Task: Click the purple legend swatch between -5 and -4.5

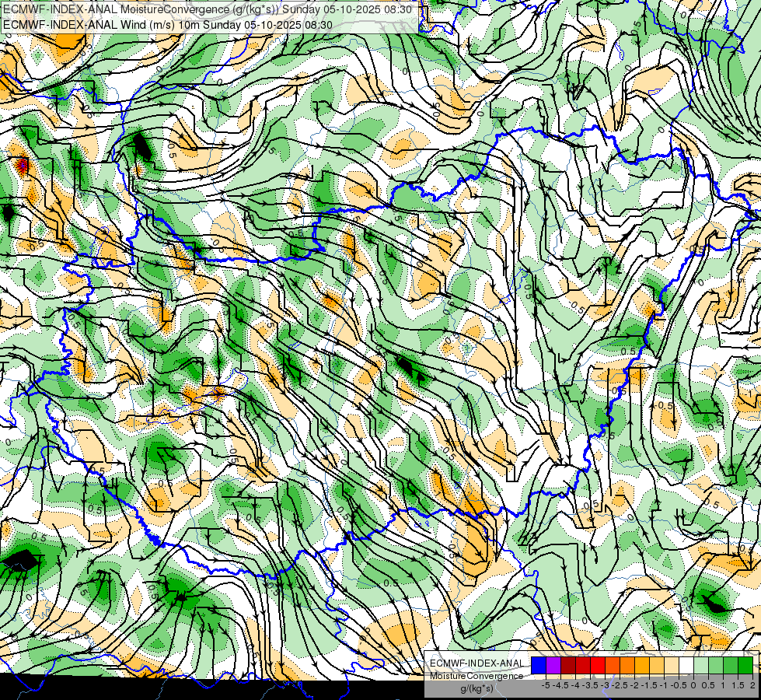Action: pyautogui.click(x=553, y=666)
